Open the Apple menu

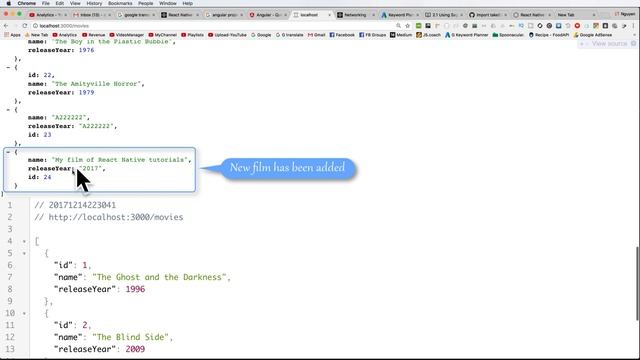coord(9,3)
